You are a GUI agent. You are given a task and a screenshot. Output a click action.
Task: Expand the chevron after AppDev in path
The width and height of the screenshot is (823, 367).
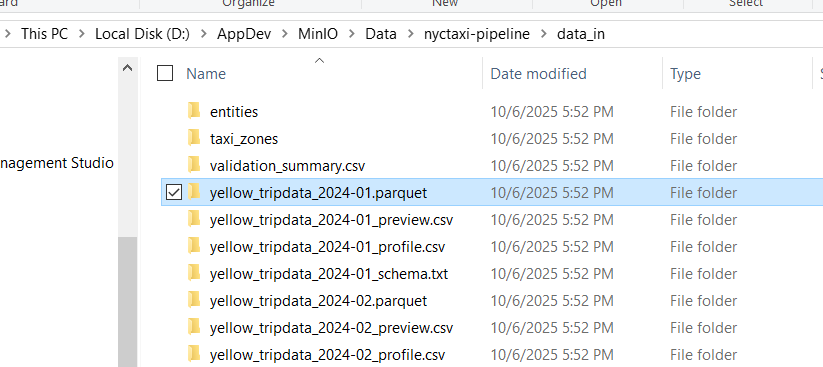click(x=284, y=34)
